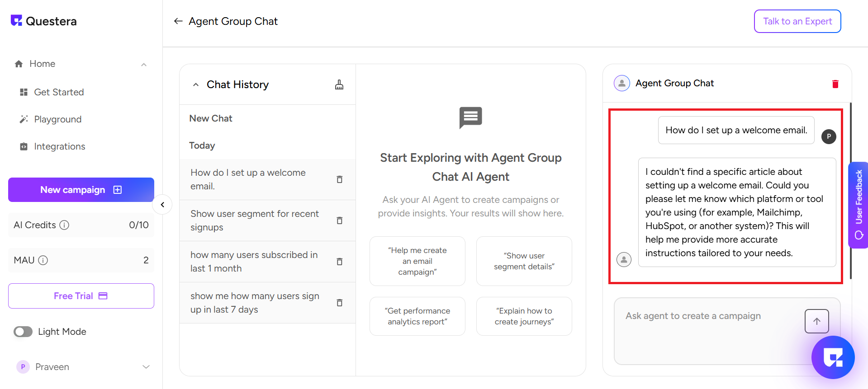The width and height of the screenshot is (868, 389).
Task: Toggle the Light Mode switch
Action: coord(23,332)
